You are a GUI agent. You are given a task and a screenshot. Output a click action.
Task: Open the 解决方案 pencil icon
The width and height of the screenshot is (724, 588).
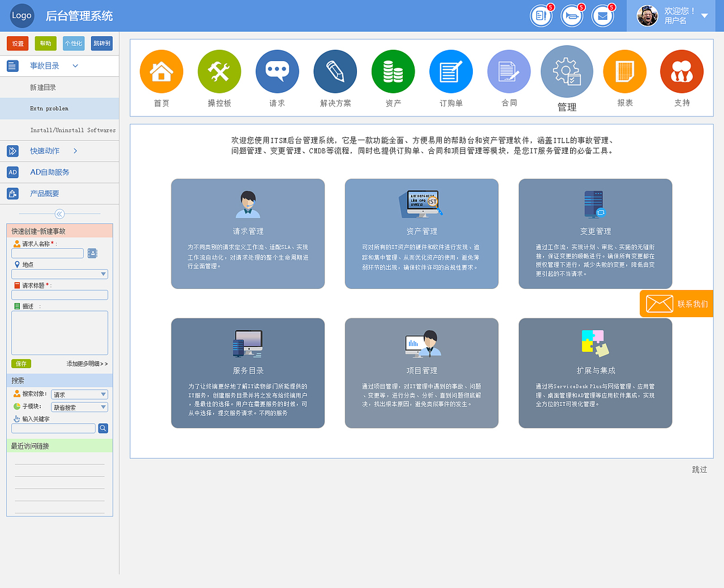(x=335, y=72)
